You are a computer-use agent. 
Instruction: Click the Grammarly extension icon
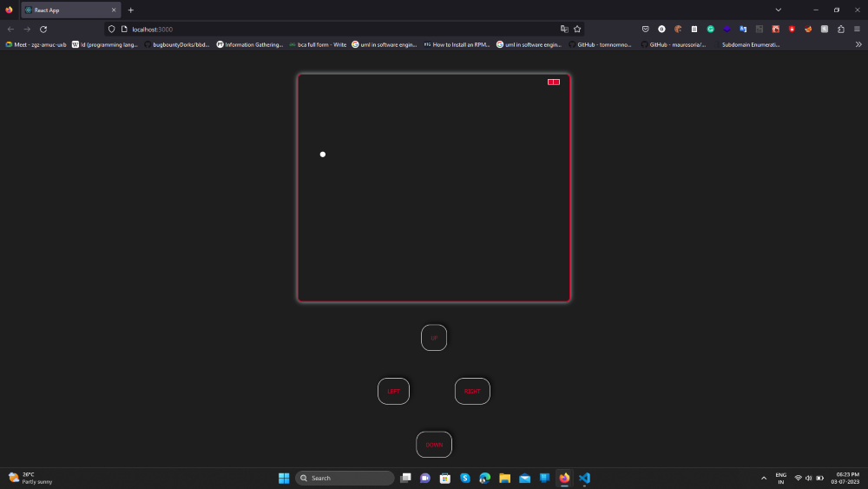[x=710, y=29]
